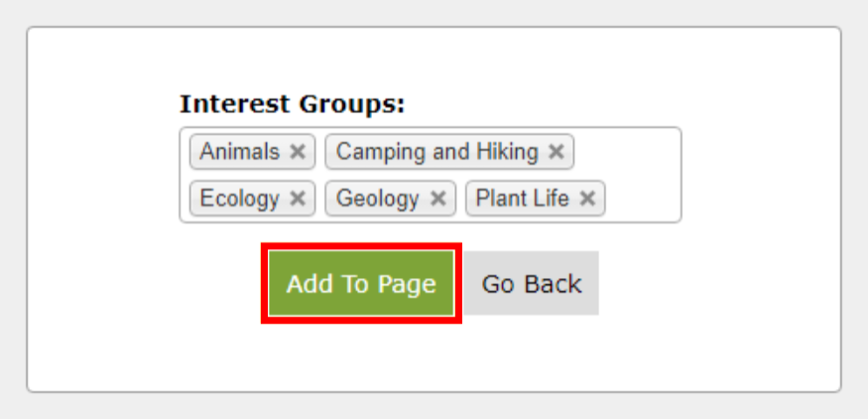Screen dimensions: 868x419
Task: Select the Camping and Hiking tag label
Action: [x=436, y=151]
